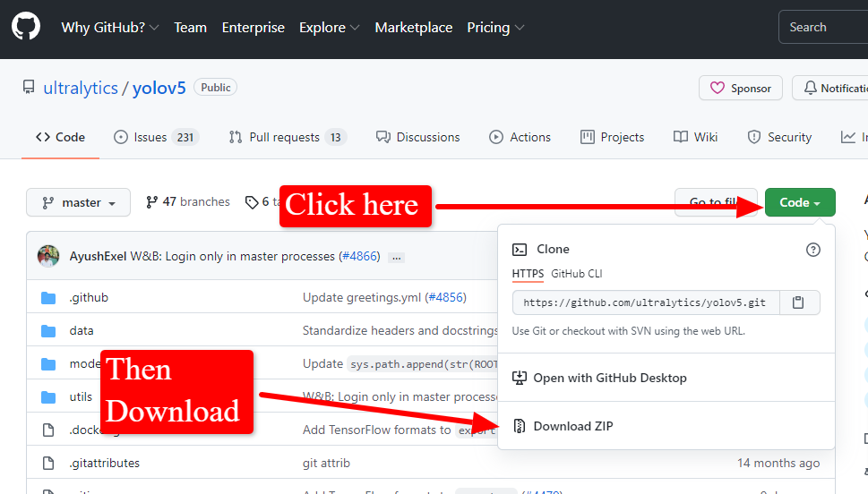This screenshot has height=494, width=868.
Task: Open the Projects tab
Action: pyautogui.click(x=612, y=137)
